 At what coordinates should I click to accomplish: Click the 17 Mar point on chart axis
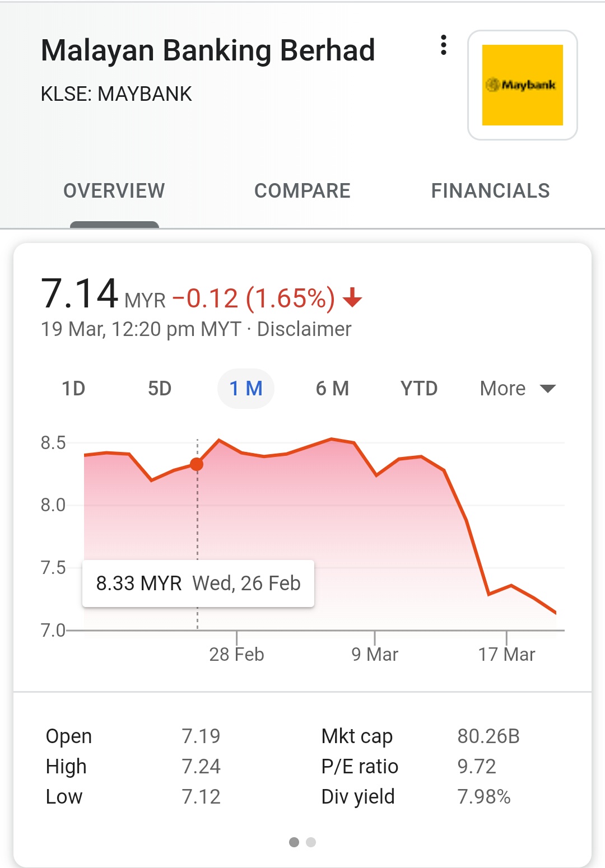(506, 654)
